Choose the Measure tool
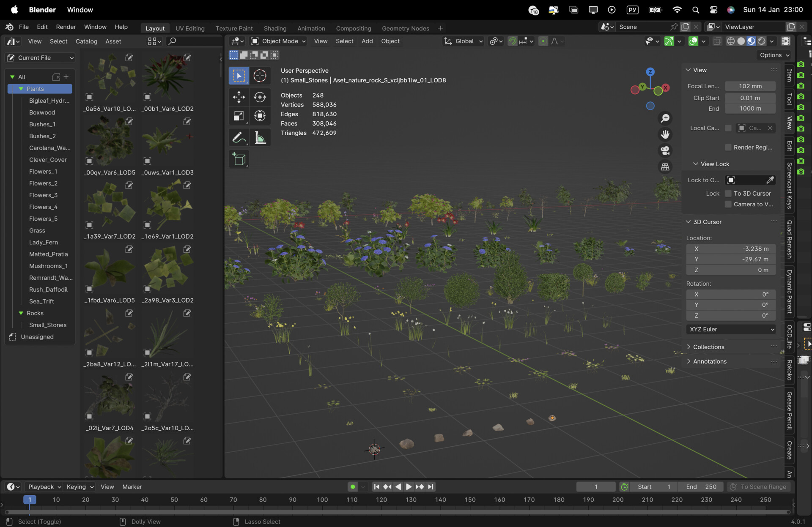Image resolution: width=812 pixels, height=527 pixels. pyautogui.click(x=260, y=138)
